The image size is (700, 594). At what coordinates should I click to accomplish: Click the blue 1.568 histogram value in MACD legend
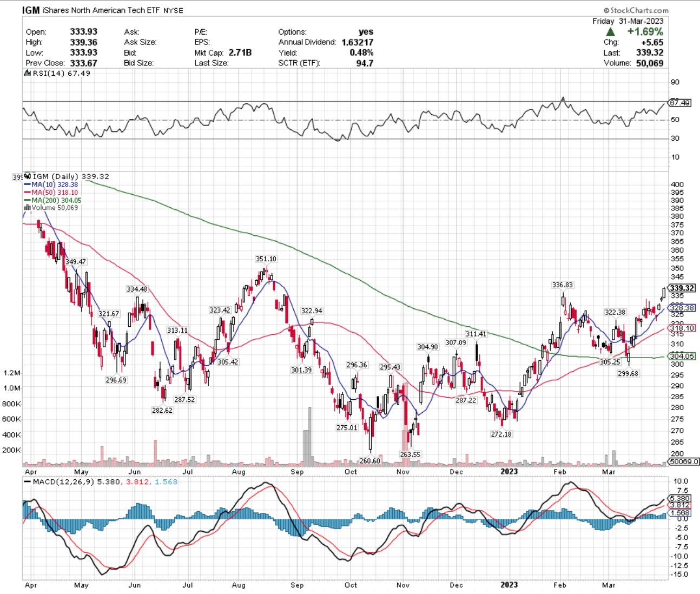166,481
